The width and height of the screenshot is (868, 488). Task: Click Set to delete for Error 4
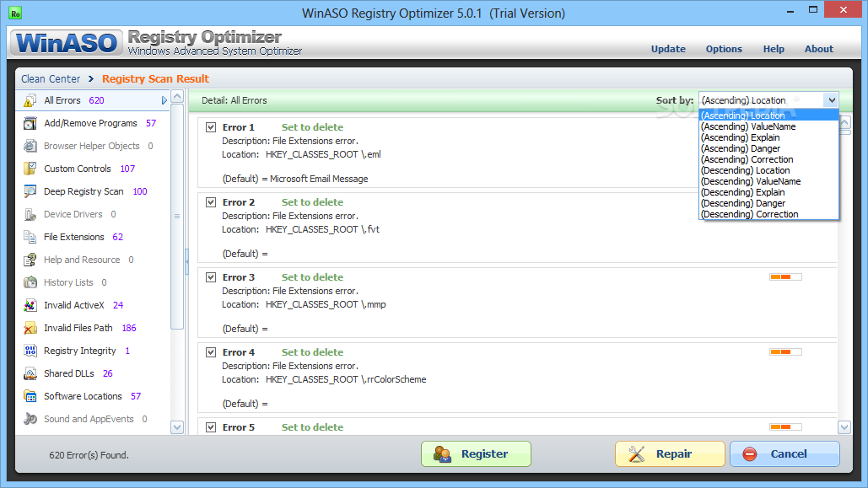pos(312,352)
